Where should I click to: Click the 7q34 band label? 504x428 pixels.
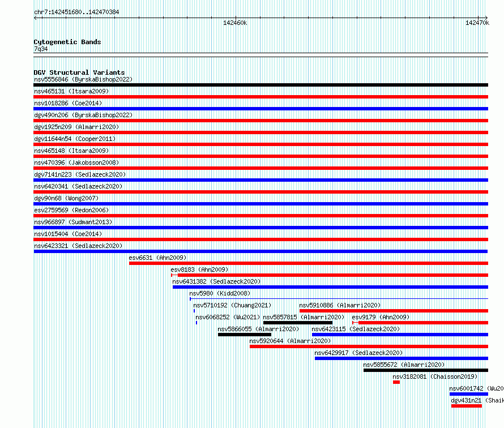coord(41,49)
